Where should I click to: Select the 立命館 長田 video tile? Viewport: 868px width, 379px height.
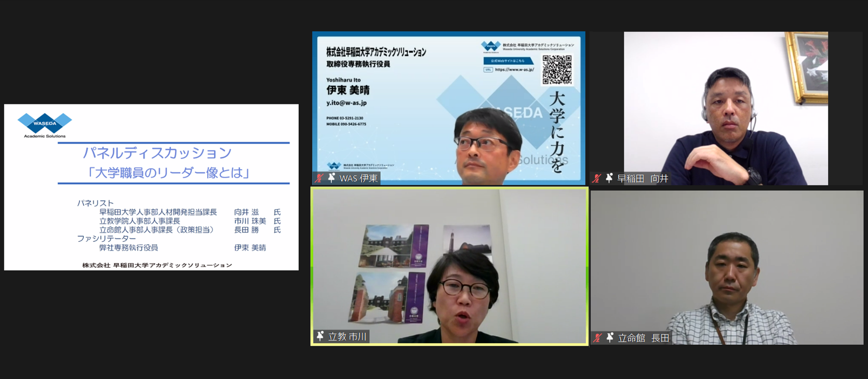[x=727, y=267]
